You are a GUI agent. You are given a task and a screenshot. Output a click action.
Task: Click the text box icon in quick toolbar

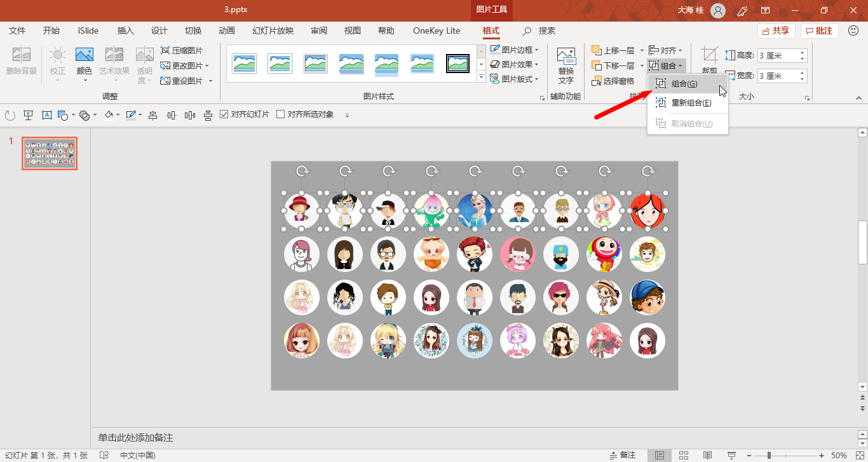[46, 115]
